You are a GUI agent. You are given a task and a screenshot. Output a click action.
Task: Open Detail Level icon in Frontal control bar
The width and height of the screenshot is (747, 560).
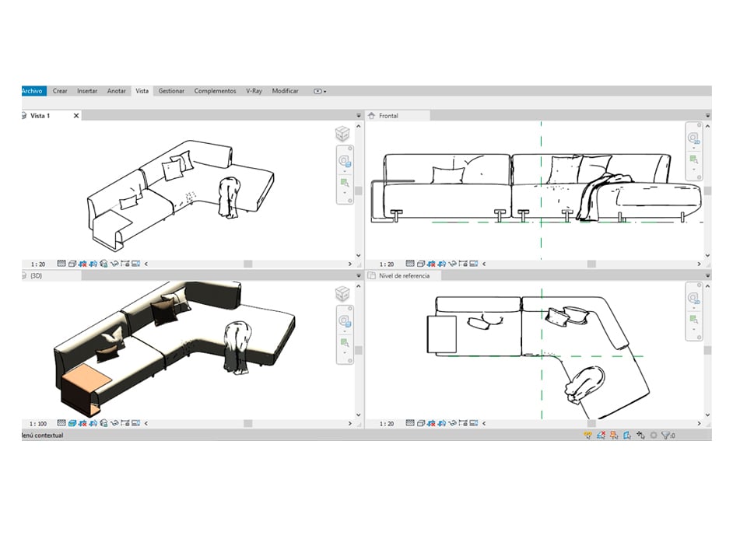click(410, 264)
